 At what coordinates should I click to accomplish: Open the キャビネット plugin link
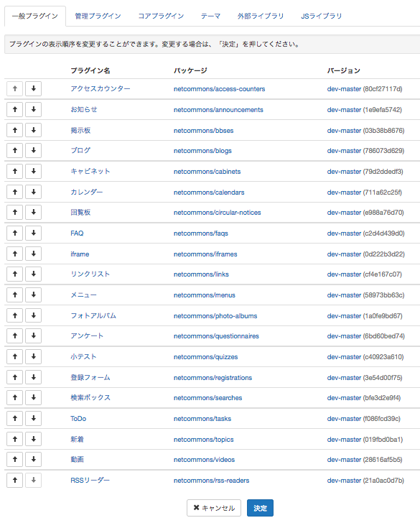tap(90, 171)
